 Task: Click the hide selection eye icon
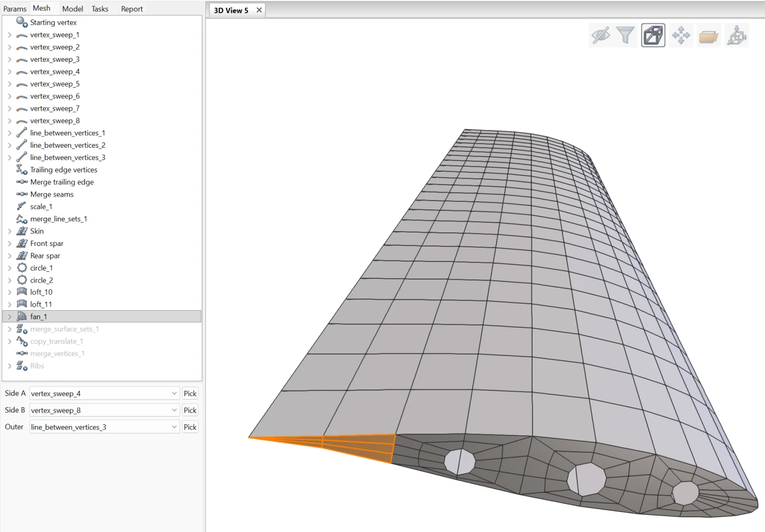coord(600,35)
